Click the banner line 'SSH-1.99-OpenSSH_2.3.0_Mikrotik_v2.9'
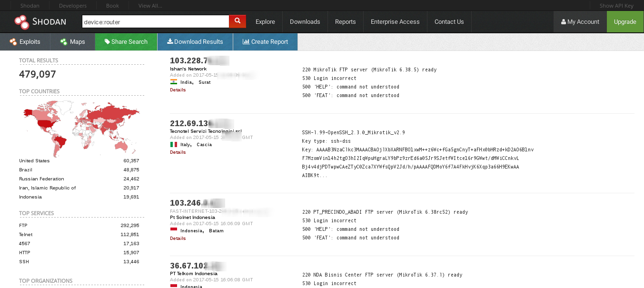 point(354,132)
